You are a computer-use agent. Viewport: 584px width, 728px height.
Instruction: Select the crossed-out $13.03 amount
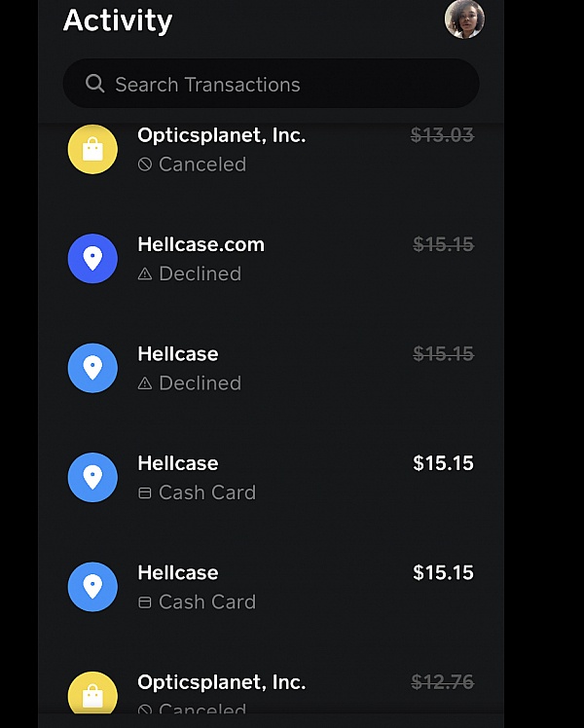[442, 136]
